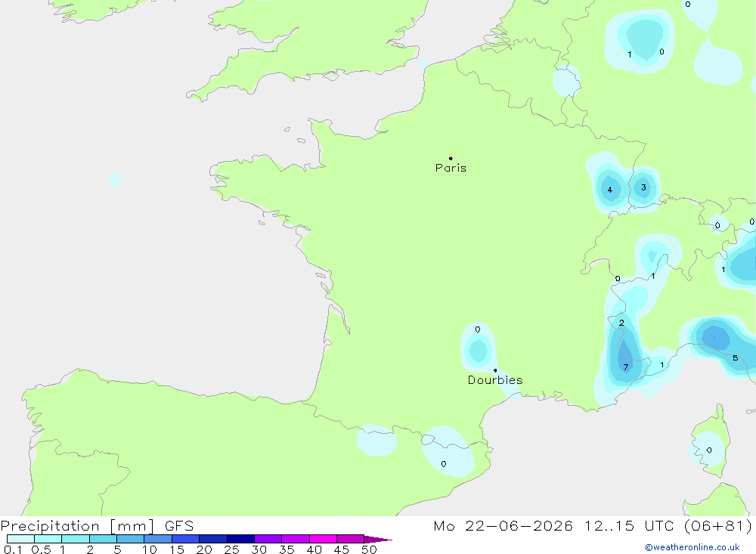Pick the 1–2 mm legend swatch

pyautogui.click(x=75, y=539)
